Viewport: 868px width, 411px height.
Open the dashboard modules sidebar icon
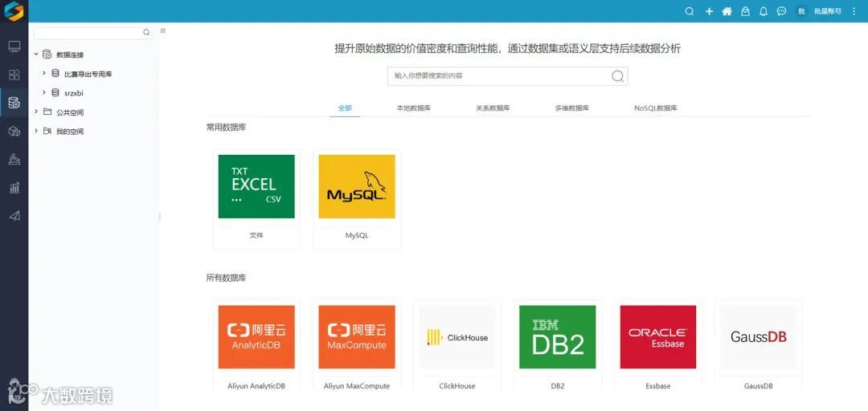coord(14,75)
